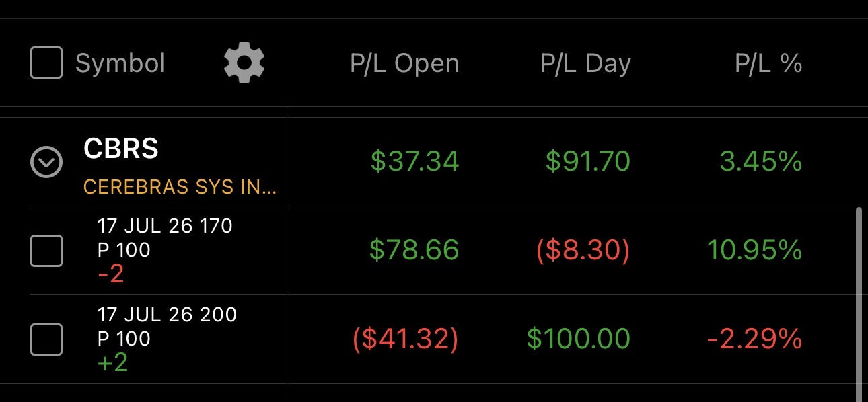Tap the ($41.32) P/L Open loss value
The image size is (868, 402).
(406, 339)
